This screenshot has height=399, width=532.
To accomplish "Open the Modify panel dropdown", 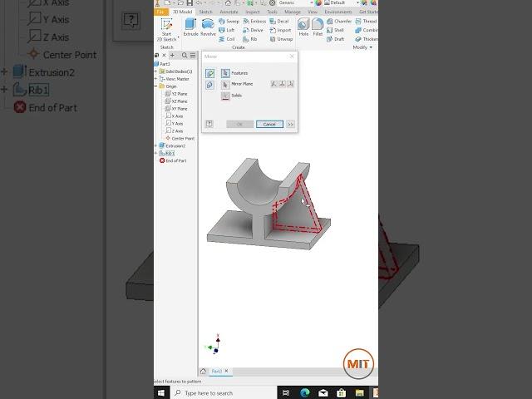I will click(362, 47).
